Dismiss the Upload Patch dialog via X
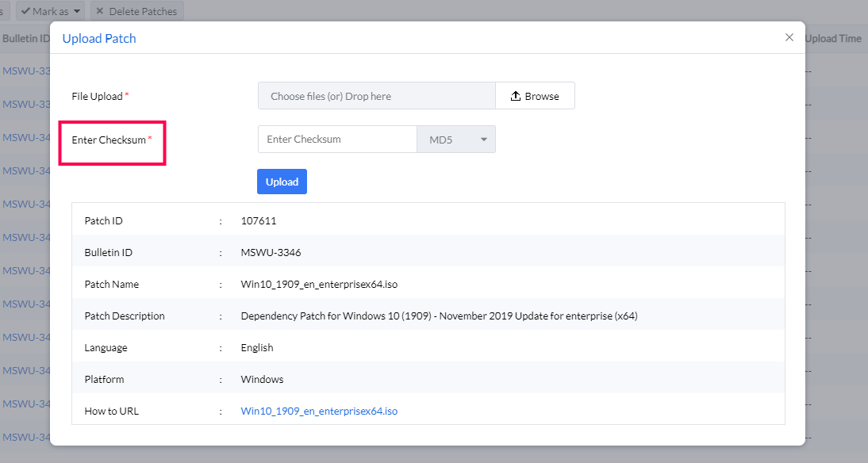 (x=789, y=36)
